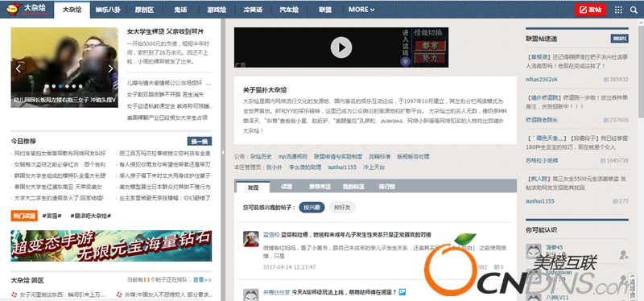The height and width of the screenshot is (301, 644).
Task: Toggle the 按好友 filter pill
Action: (342, 208)
